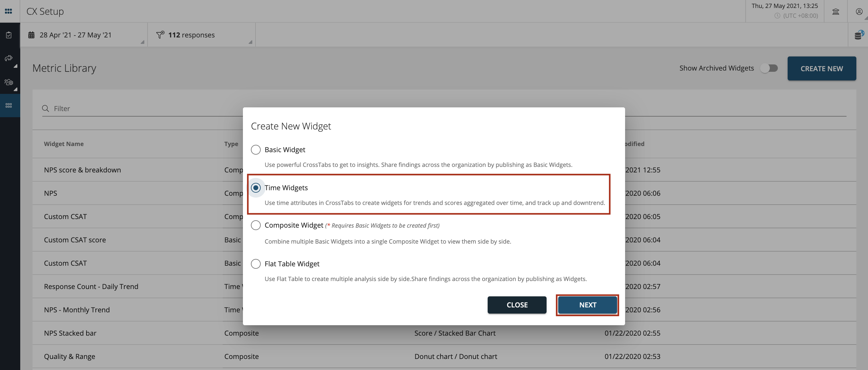Click the Thu, 27 May 2021, 13:25 timestamp
The image size is (868, 370).
click(785, 6)
